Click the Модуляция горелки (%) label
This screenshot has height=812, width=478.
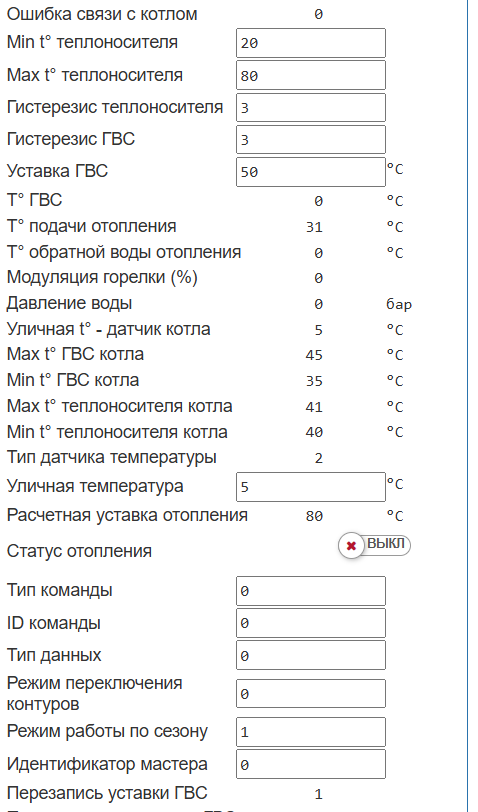(102, 278)
